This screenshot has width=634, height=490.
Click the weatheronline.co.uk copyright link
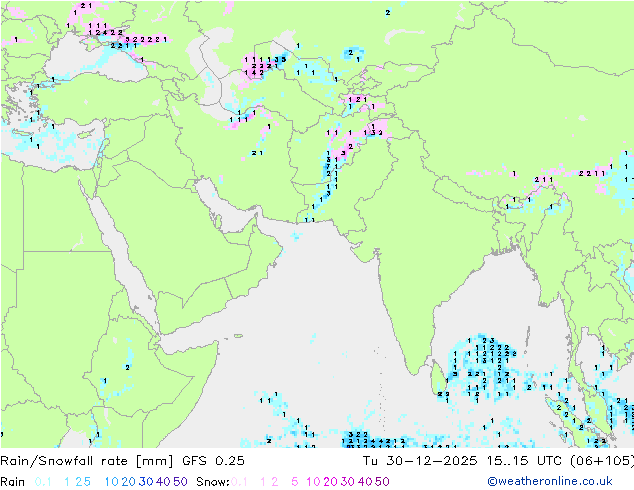(550, 482)
